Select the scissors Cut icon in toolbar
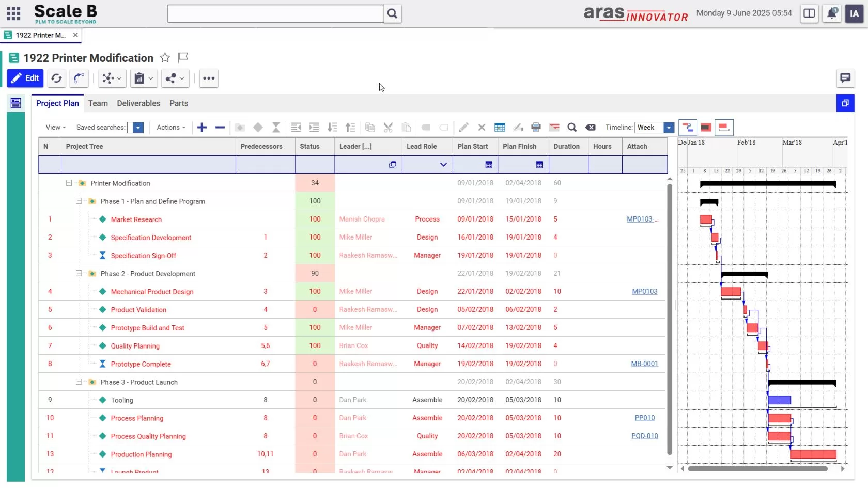Viewport: 868px width, 488px height. click(388, 128)
